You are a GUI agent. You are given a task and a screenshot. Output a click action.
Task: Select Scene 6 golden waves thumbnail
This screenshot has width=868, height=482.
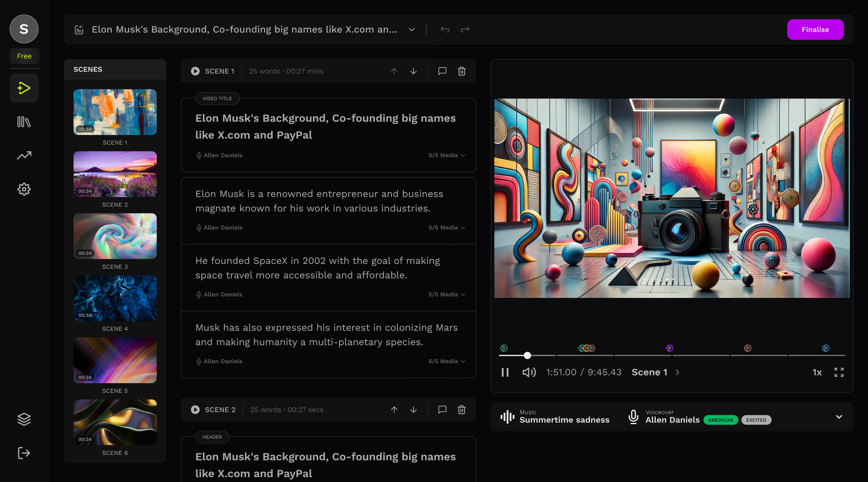(115, 422)
